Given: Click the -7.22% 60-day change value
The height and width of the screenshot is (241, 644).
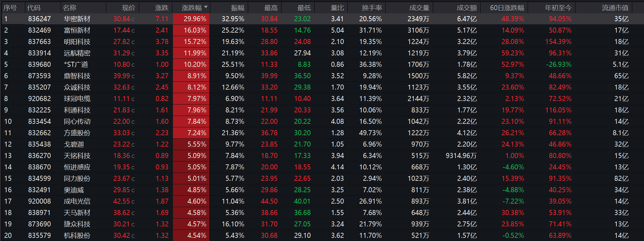Looking at the screenshot, I should (513, 201).
